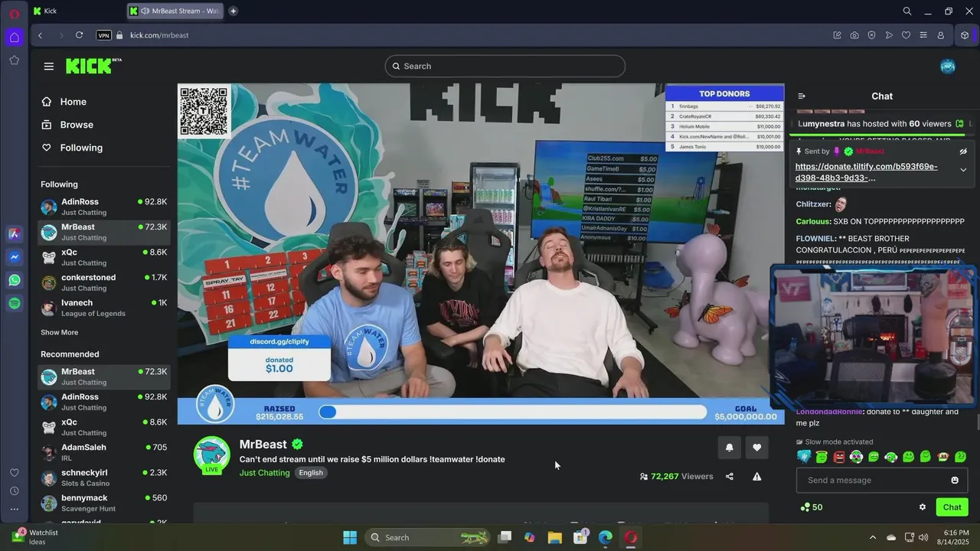
Task: Click the English language tag
Action: pyautogui.click(x=311, y=473)
